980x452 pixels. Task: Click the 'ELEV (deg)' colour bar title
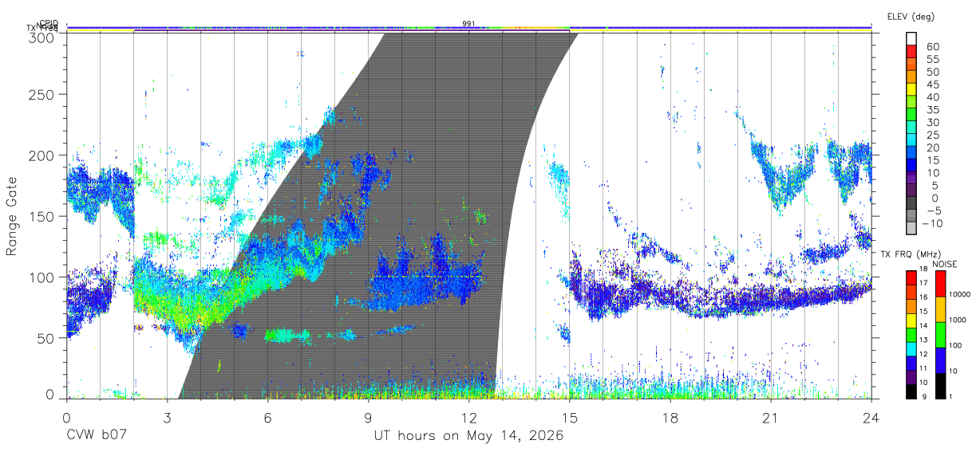pos(911,17)
